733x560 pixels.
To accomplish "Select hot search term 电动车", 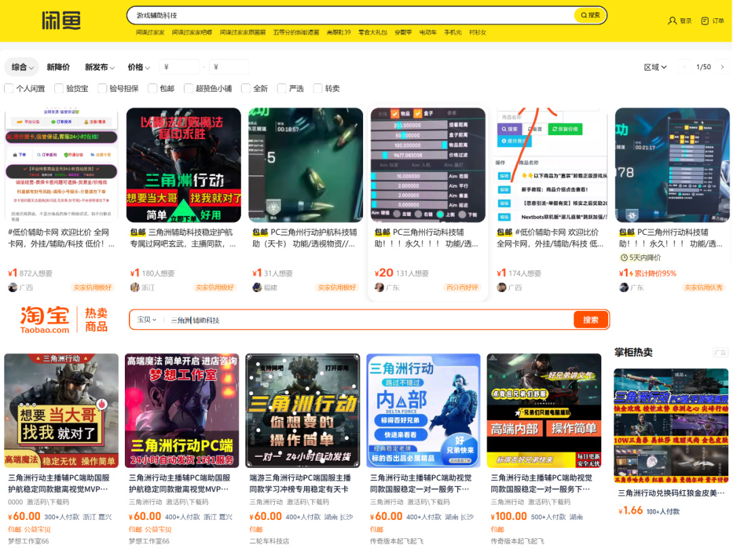I will tap(428, 33).
